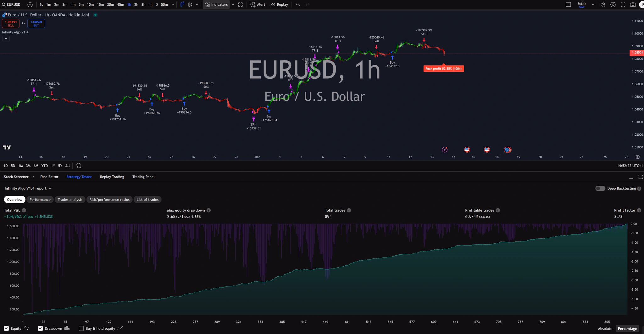Start bar Replay mode
The image size is (644, 334).
click(279, 4)
